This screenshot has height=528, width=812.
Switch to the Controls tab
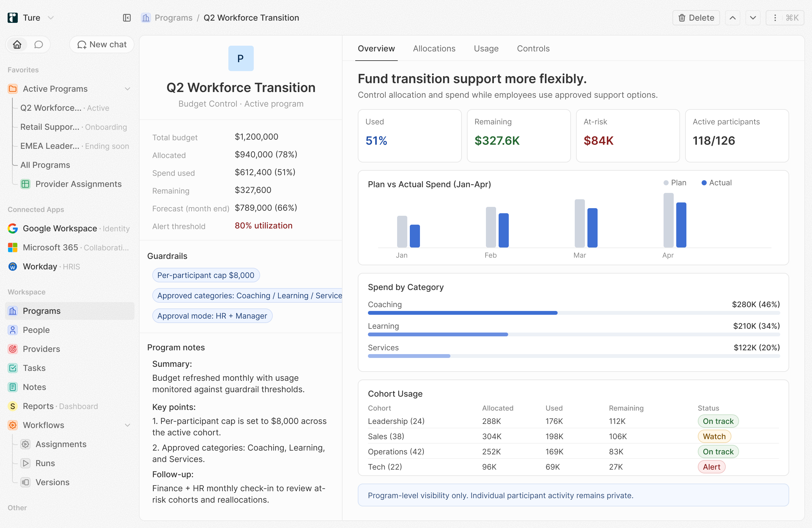coord(533,49)
